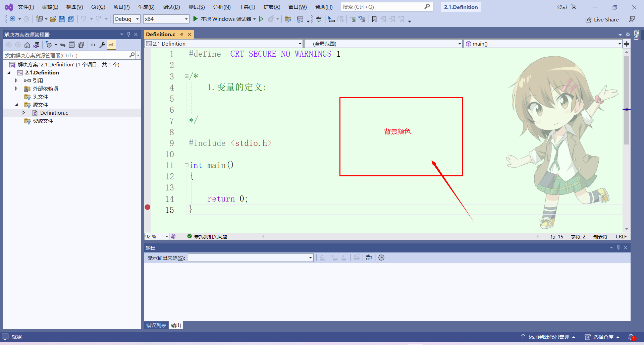Image resolution: width=644 pixels, height=345 pixels.
Task: Start debugging with the green play arrow
Action: coord(195,19)
